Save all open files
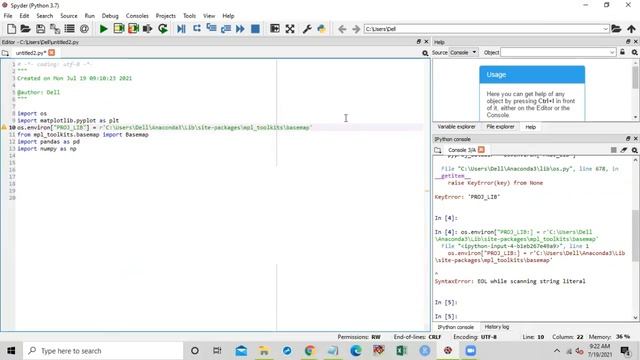The image size is (640, 360). (x=55, y=29)
